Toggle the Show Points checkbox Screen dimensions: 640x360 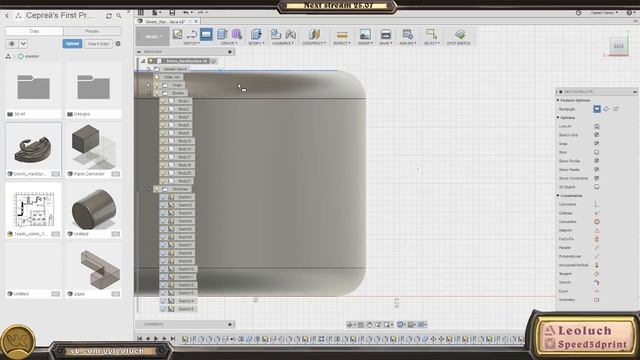coord(597,169)
